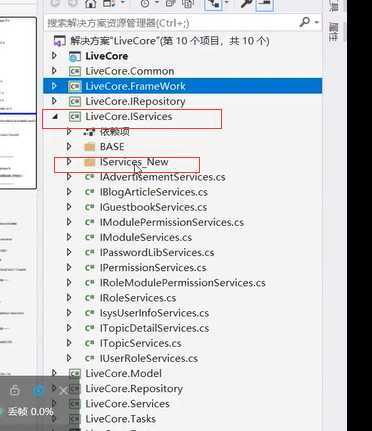
Task: Open the Switch Views dropdown arrow
Action: (123, 3)
